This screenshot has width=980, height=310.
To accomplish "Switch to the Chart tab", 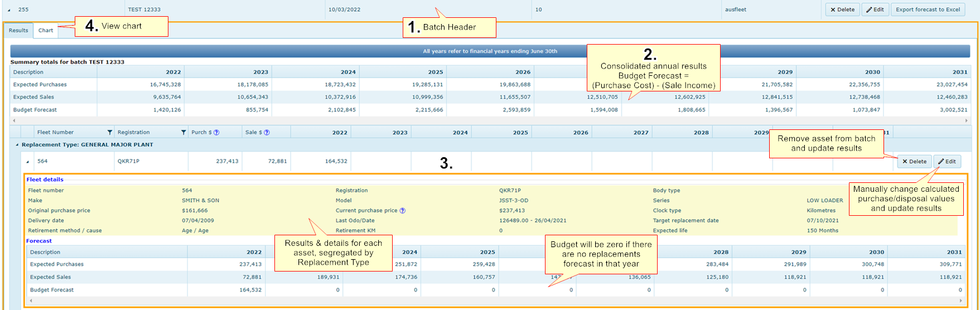I will (x=46, y=31).
